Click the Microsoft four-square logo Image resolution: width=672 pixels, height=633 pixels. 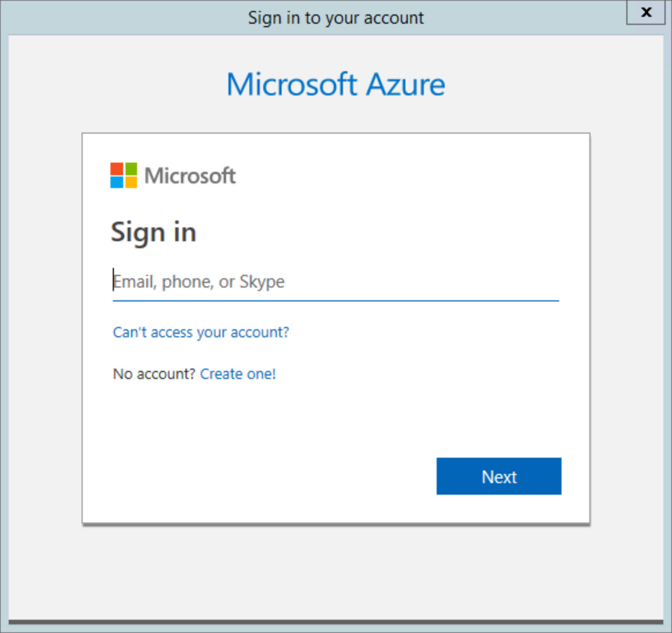click(124, 175)
